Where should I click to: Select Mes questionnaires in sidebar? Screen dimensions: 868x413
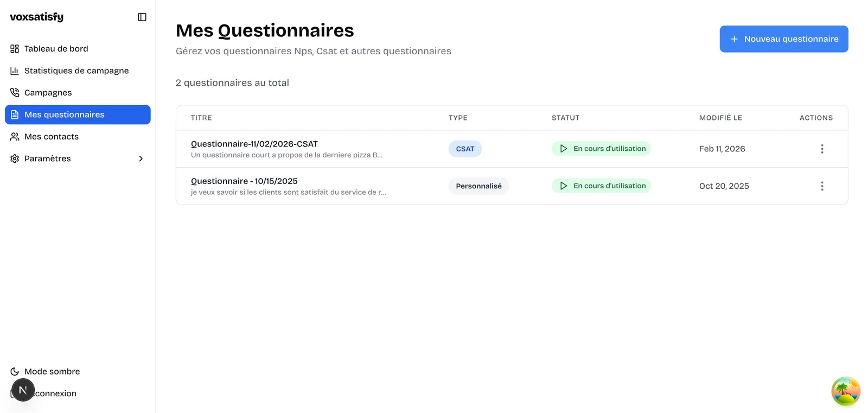click(78, 115)
